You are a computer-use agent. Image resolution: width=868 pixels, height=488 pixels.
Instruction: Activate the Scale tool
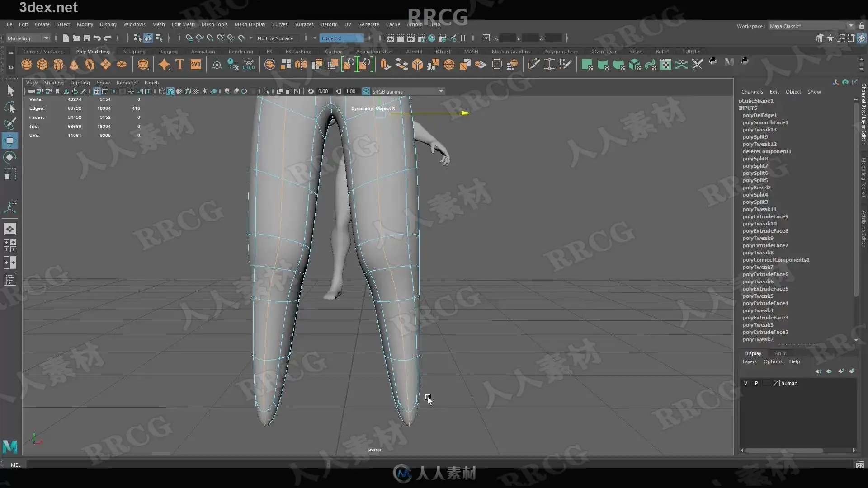tap(10, 174)
